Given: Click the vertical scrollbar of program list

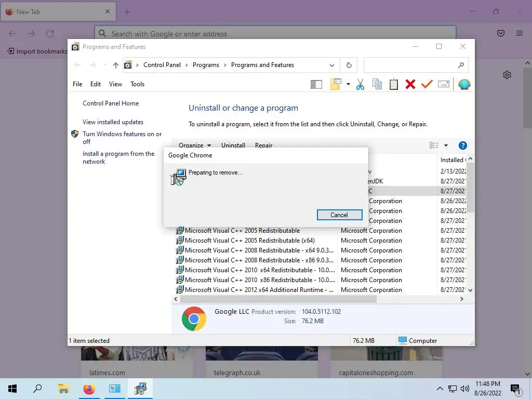Looking at the screenshot, I should pyautogui.click(x=470, y=187).
